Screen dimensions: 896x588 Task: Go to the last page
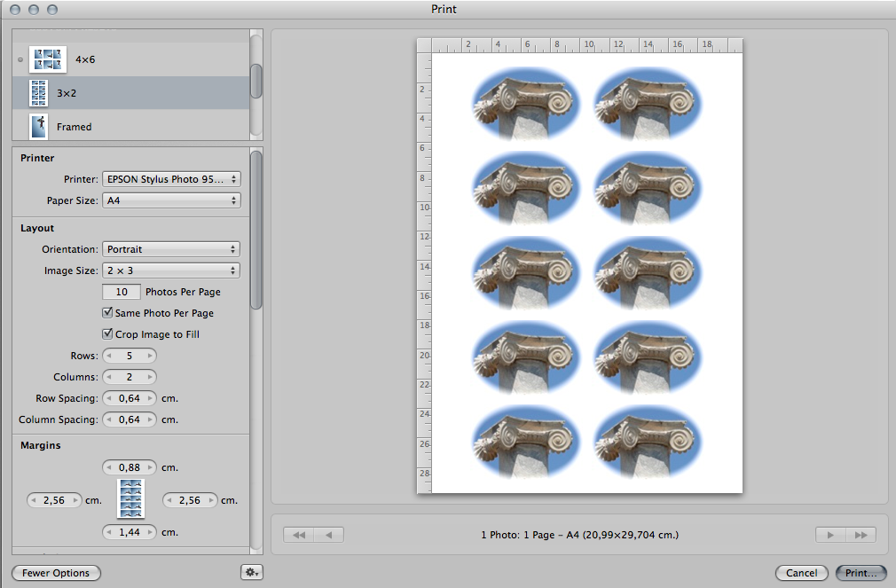click(x=861, y=535)
